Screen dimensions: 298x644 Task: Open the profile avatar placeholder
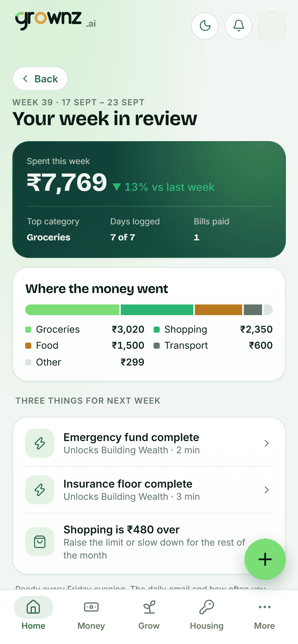pyautogui.click(x=272, y=26)
